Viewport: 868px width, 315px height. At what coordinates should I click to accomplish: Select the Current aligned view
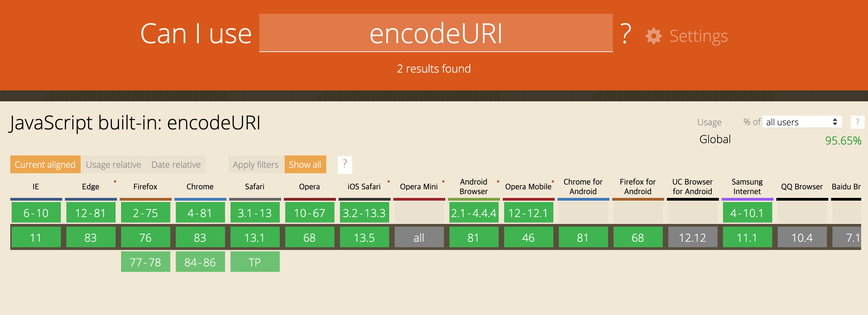point(45,165)
